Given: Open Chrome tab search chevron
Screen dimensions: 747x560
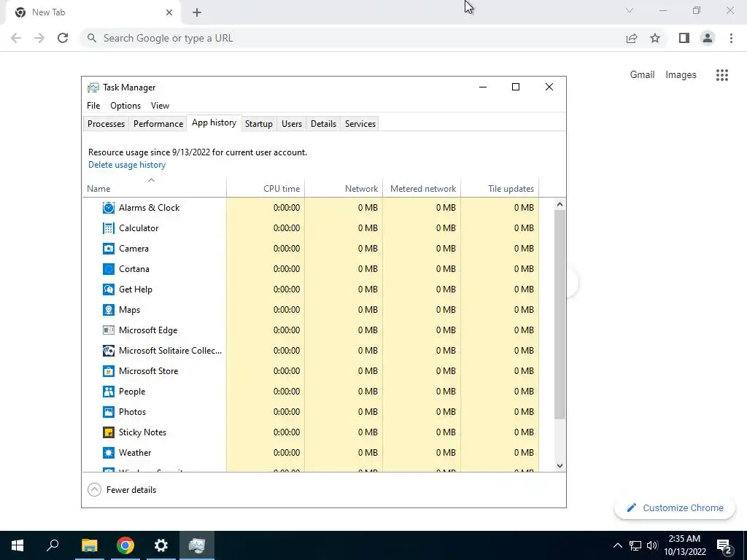Looking at the screenshot, I should (630, 10).
